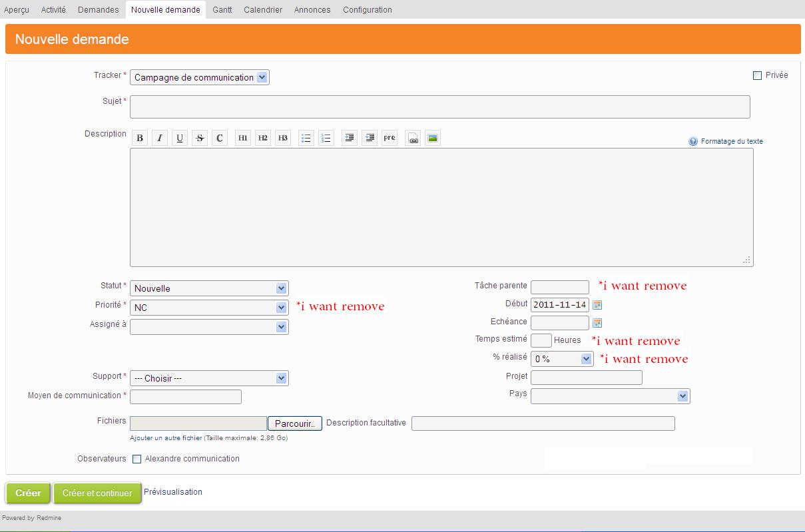Click inside the Description text area

point(441,207)
